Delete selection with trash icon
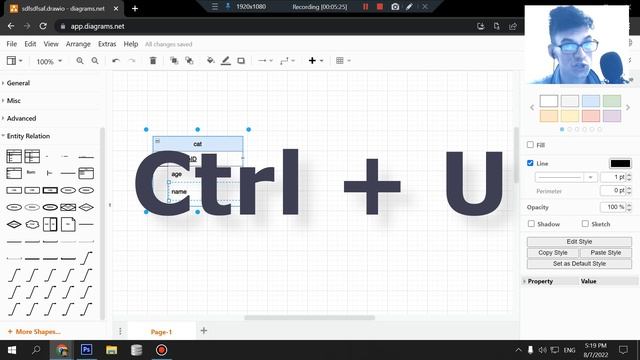 (x=153, y=61)
